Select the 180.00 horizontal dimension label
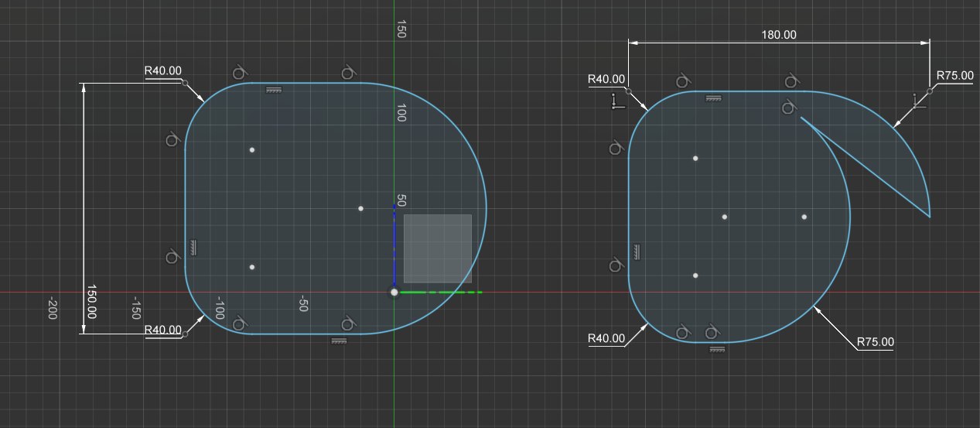Viewport: 980px width, 428px height. click(x=779, y=34)
